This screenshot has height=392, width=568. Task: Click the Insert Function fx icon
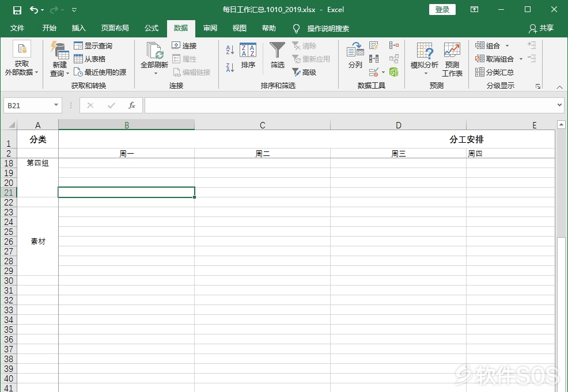tap(132, 105)
